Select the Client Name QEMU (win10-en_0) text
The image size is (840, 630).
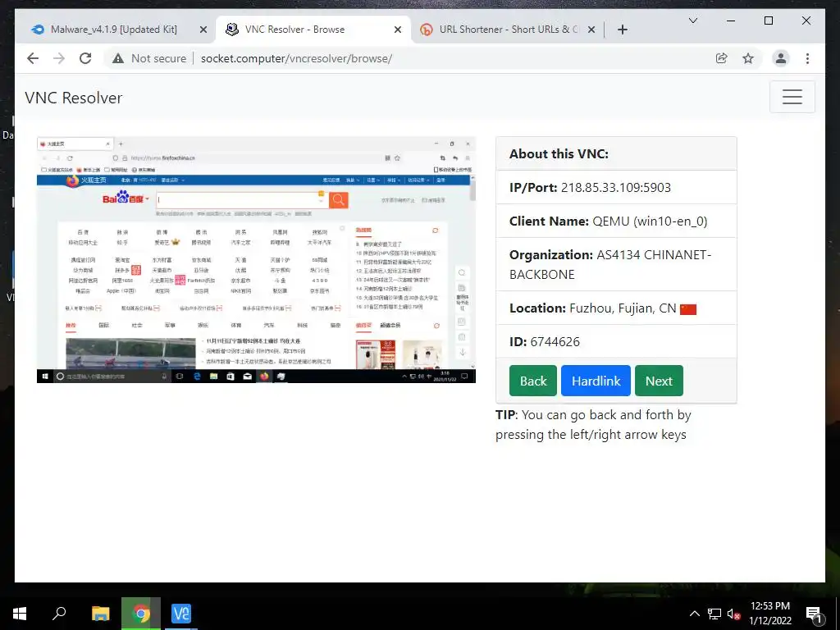[x=650, y=221]
